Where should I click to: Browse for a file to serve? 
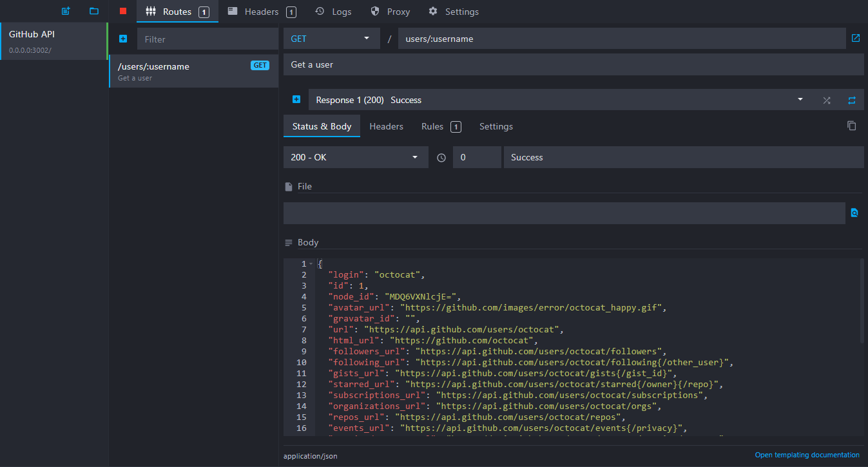[854, 213]
